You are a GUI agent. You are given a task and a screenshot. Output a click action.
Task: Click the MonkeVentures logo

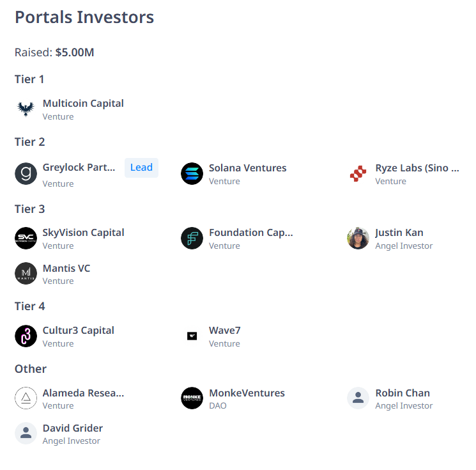(192, 398)
